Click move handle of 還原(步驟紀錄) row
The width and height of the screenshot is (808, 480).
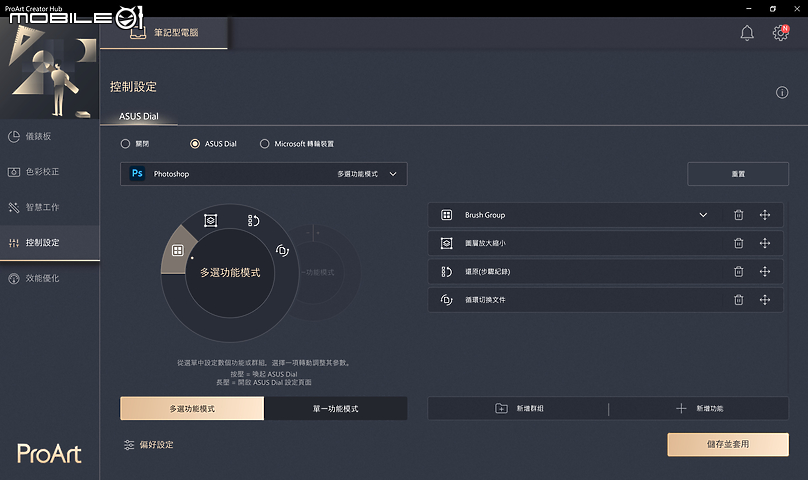[x=765, y=271]
